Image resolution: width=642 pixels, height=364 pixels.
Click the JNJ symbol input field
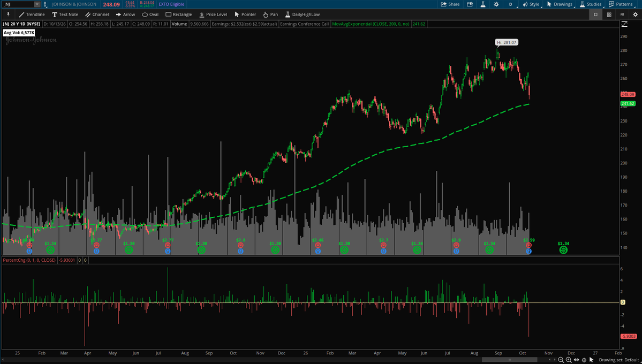[19, 4]
